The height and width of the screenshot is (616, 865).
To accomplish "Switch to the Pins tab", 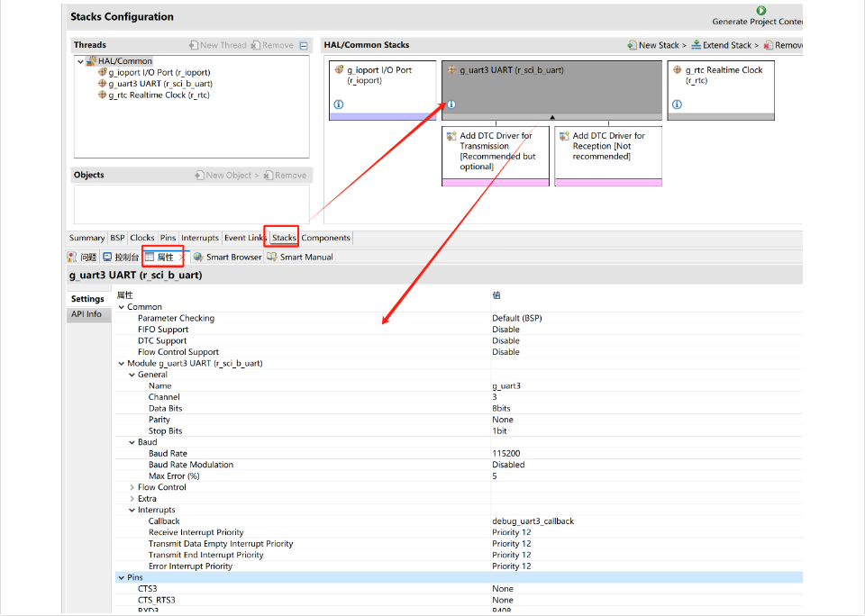I will [x=168, y=238].
